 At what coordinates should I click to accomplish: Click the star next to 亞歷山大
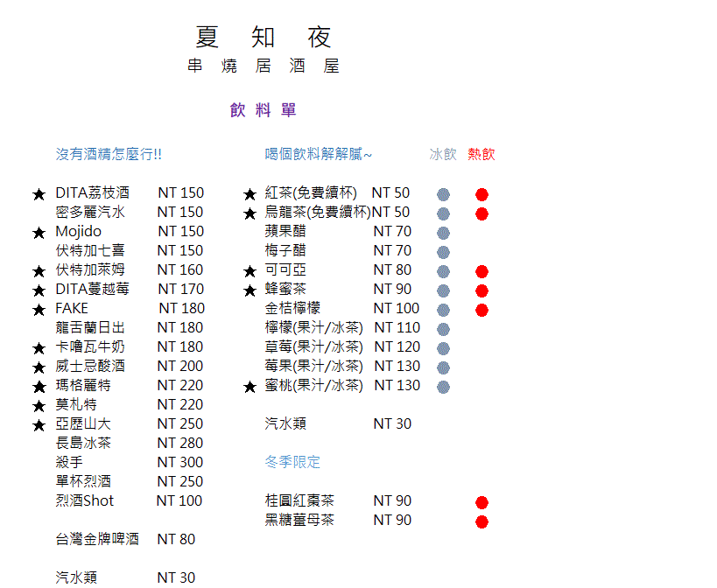[x=39, y=425]
